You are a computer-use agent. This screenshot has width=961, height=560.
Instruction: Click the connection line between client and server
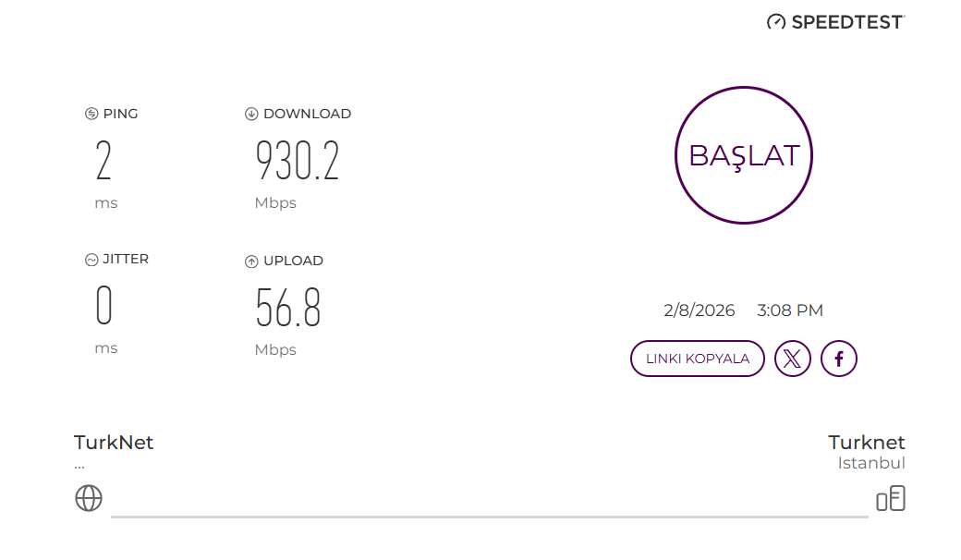(490, 517)
